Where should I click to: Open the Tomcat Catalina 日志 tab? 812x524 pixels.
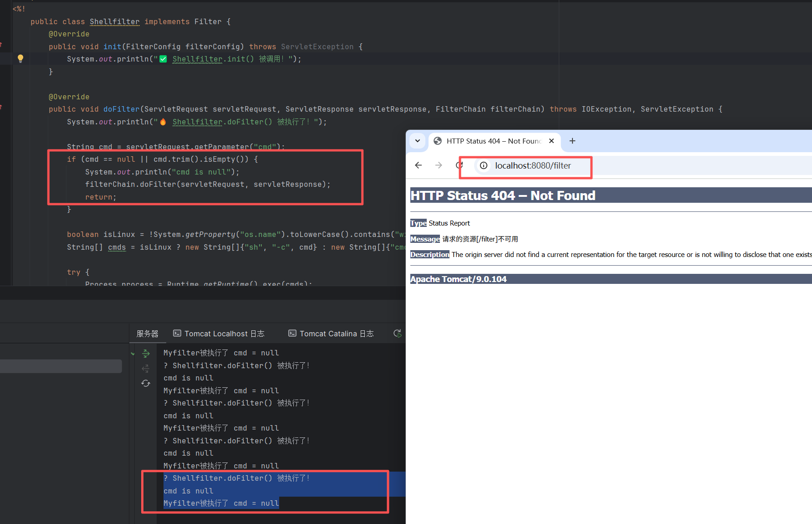pos(331,334)
